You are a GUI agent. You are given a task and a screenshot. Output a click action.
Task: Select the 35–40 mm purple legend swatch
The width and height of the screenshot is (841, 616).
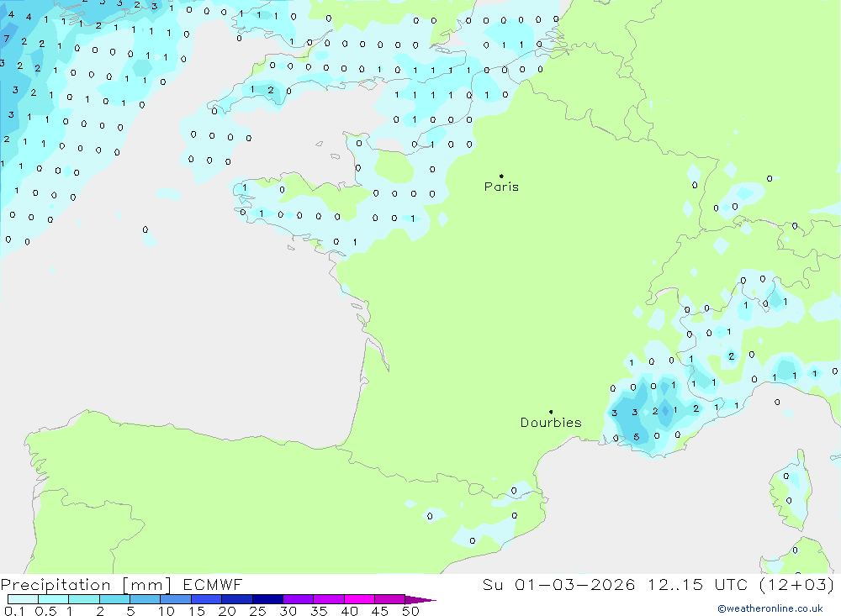(x=329, y=599)
